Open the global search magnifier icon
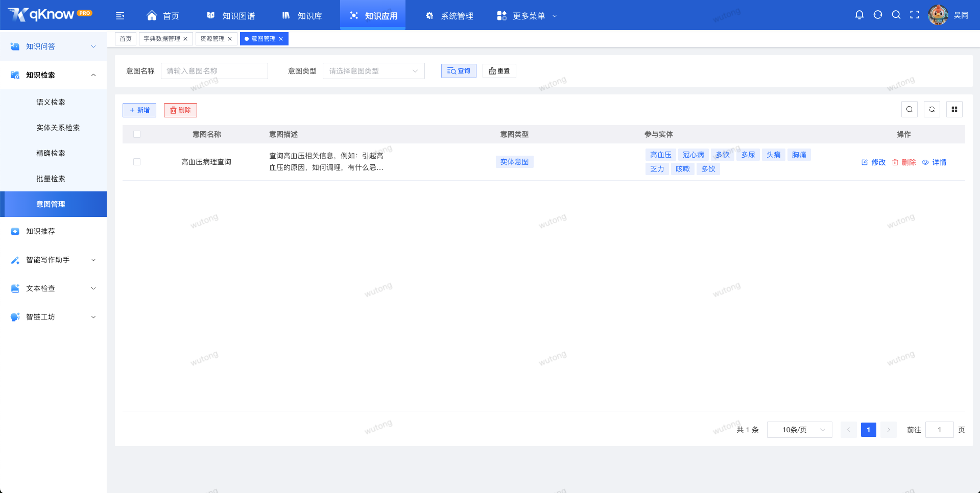This screenshot has height=493, width=980. 896,15
